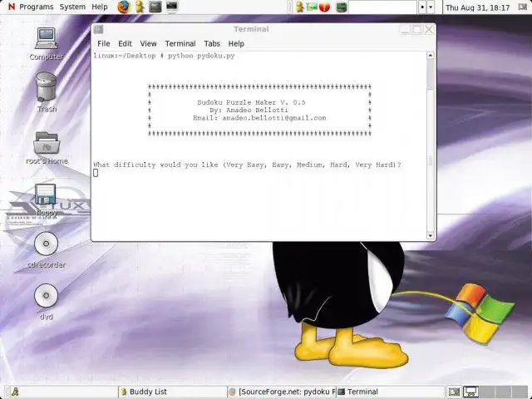Select the dvd desktop icon

(x=47, y=302)
